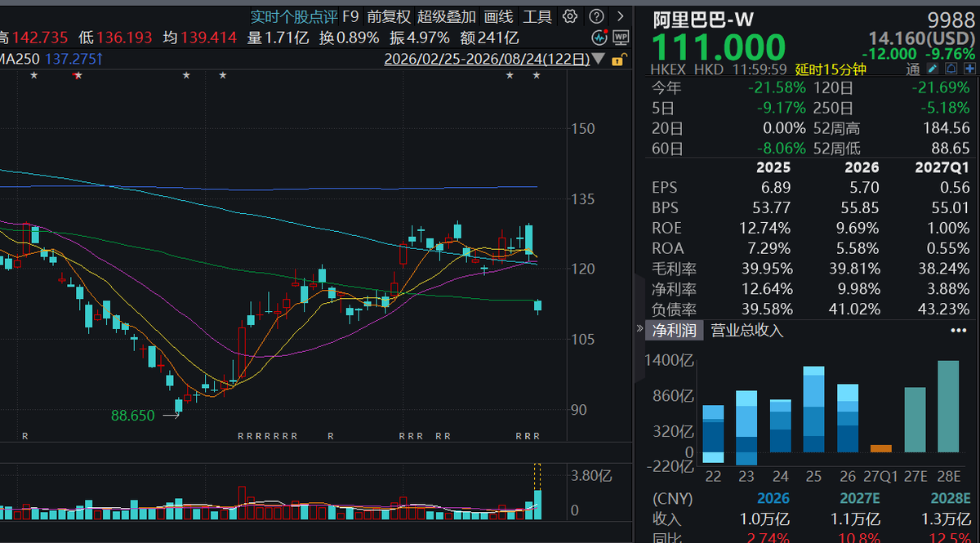Click the 2026/02/25-2026/08/24 date range link
Image resolution: width=980 pixels, height=543 pixels.
(x=487, y=59)
